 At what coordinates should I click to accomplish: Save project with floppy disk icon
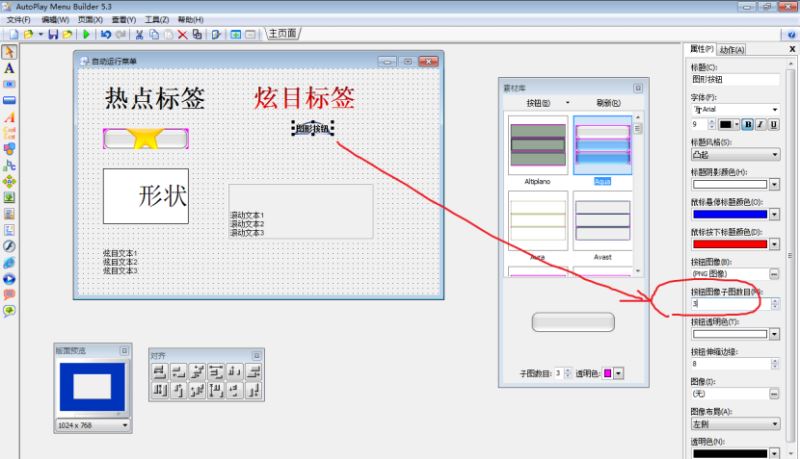tap(53, 34)
